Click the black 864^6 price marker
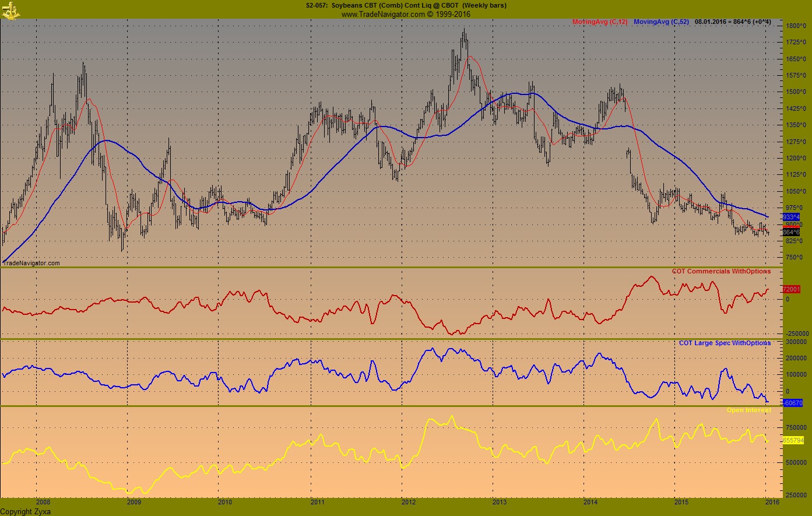Viewport: 812px width, 516px height. click(x=791, y=232)
